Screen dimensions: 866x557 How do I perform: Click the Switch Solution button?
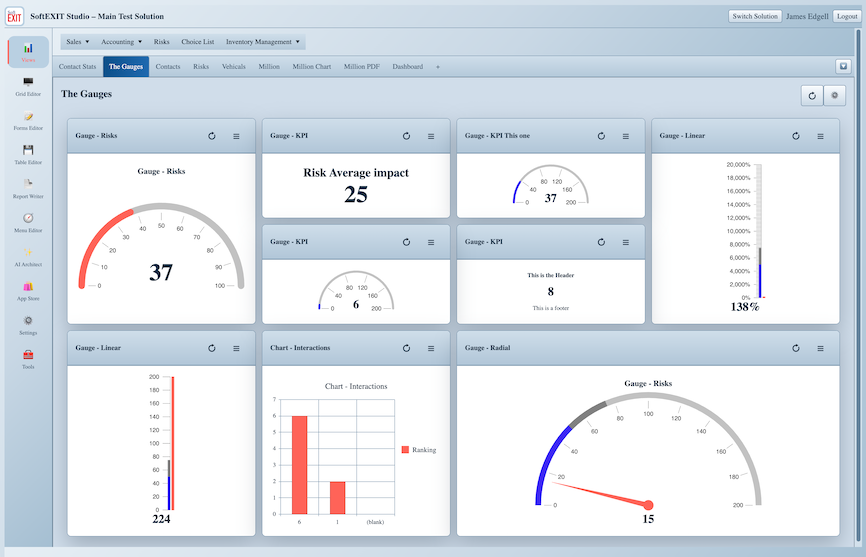(755, 17)
